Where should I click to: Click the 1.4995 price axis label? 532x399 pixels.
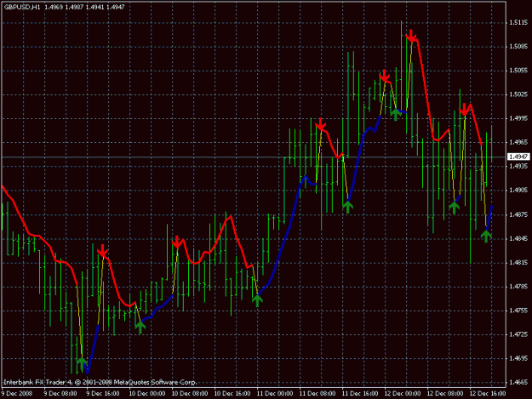point(518,118)
